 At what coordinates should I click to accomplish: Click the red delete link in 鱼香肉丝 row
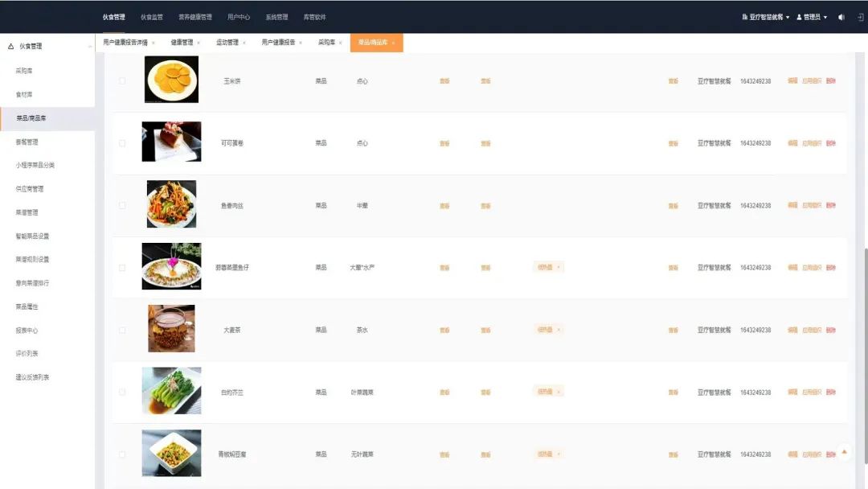tap(831, 205)
